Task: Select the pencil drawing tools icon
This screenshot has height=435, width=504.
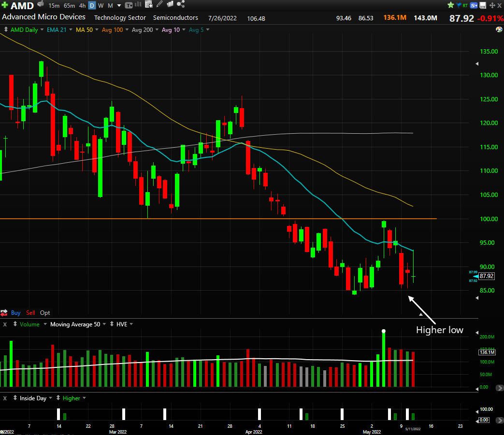Action: (159, 4)
